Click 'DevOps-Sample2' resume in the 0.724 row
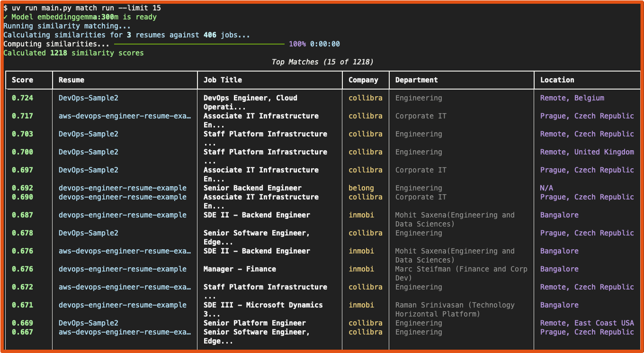Screen dimensions: 644x353 [88, 98]
